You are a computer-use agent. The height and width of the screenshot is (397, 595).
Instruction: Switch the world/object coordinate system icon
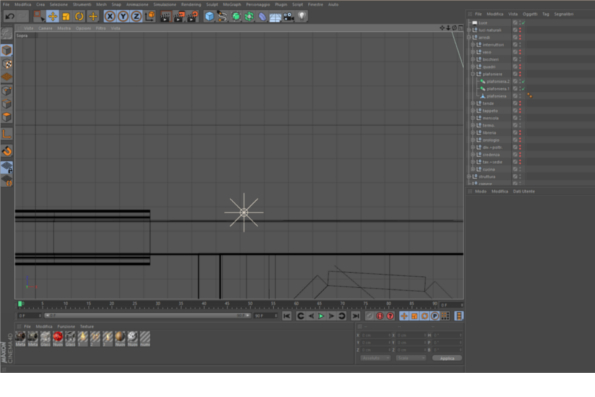(150, 16)
